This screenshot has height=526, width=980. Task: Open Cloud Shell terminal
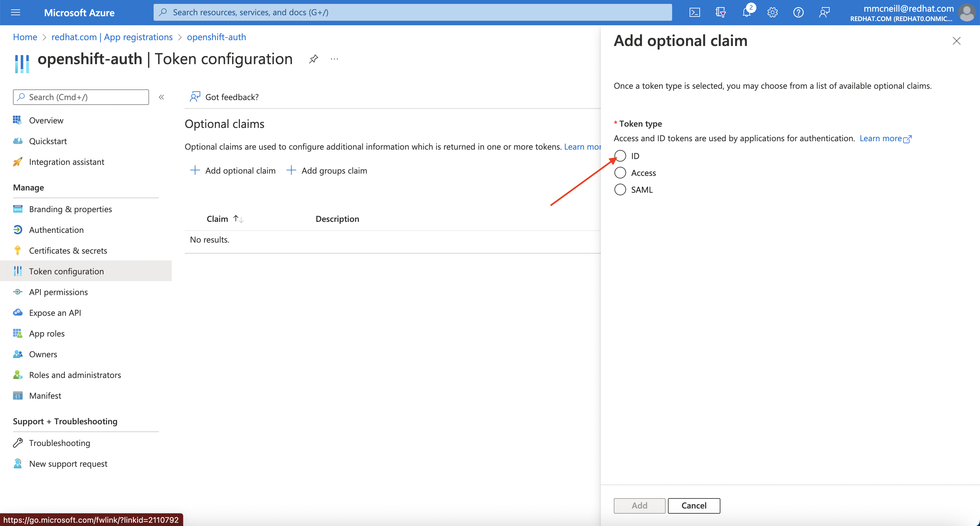point(695,12)
